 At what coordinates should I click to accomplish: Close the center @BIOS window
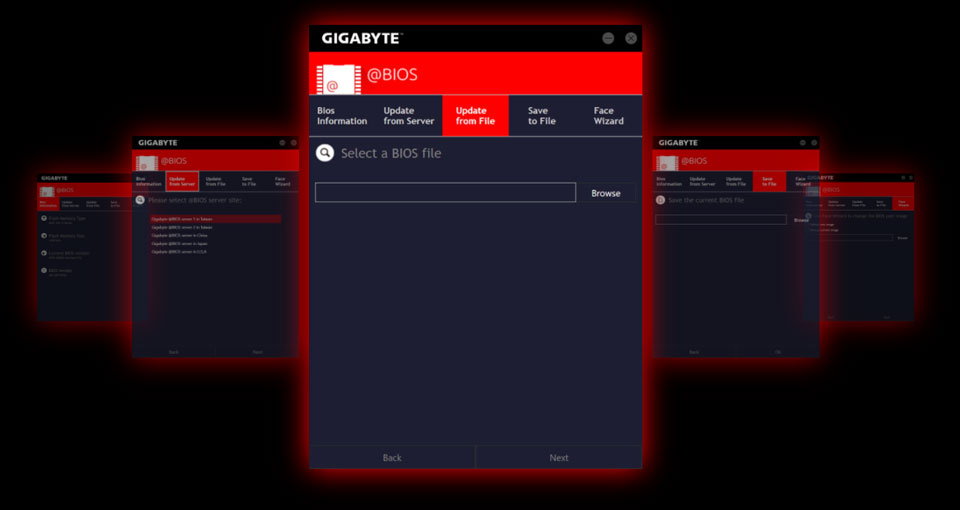631,38
